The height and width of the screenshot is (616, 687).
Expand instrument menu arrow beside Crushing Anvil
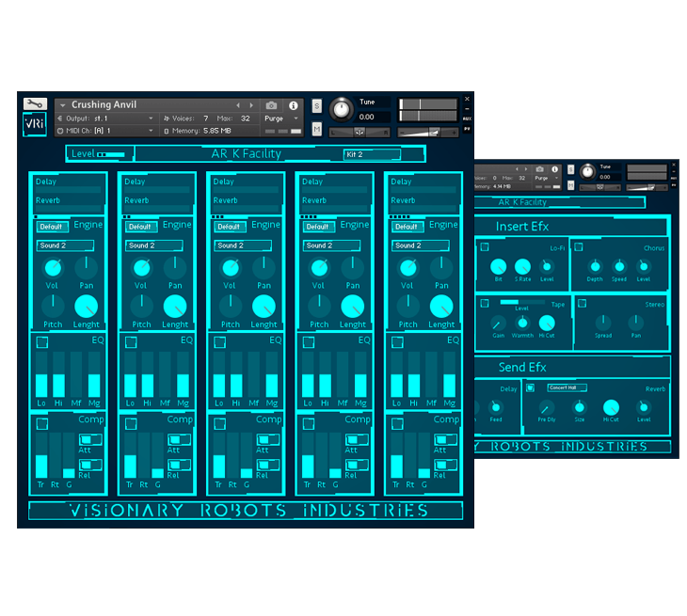[63, 105]
